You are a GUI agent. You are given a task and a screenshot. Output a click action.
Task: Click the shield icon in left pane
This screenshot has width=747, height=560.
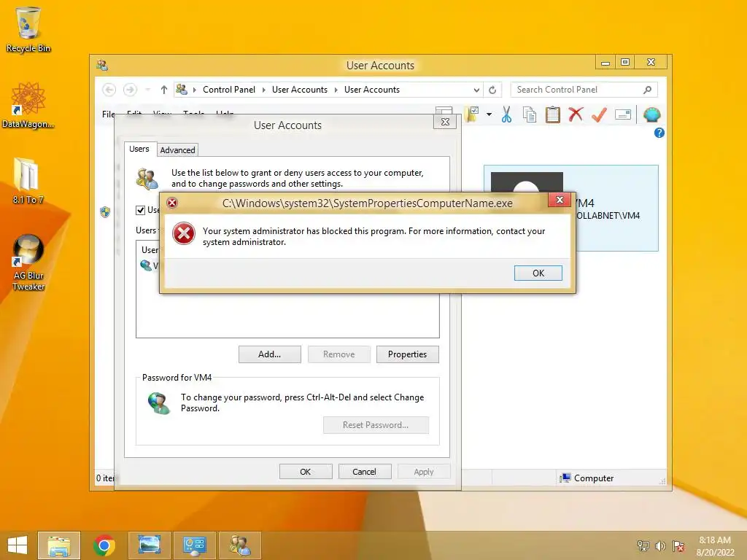pyautogui.click(x=105, y=212)
